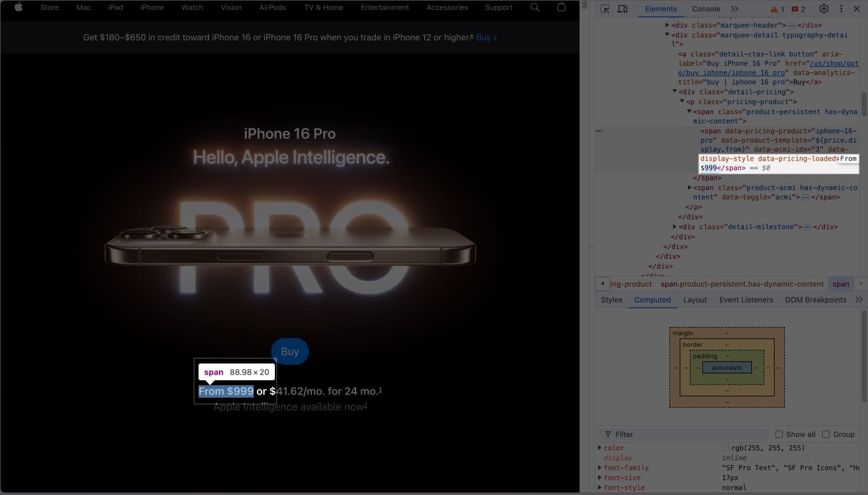Show more DevTools tabs chevron
The height and width of the screenshot is (495, 868).
coord(735,9)
